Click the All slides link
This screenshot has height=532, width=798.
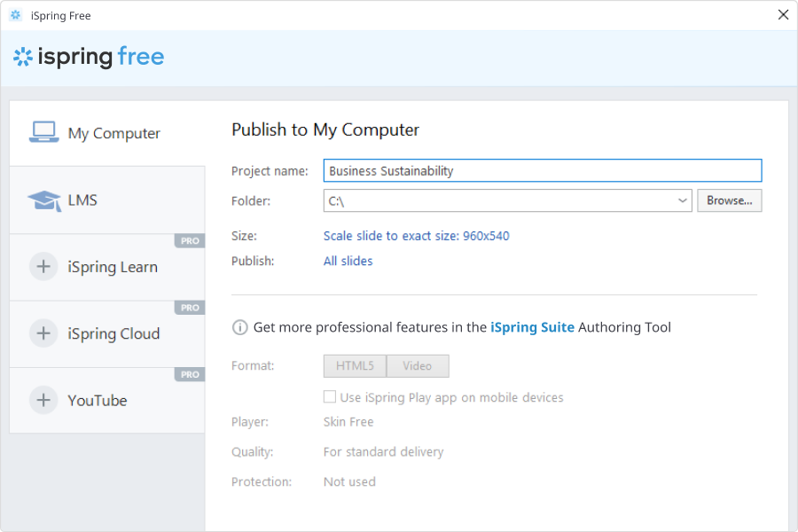pyautogui.click(x=348, y=261)
